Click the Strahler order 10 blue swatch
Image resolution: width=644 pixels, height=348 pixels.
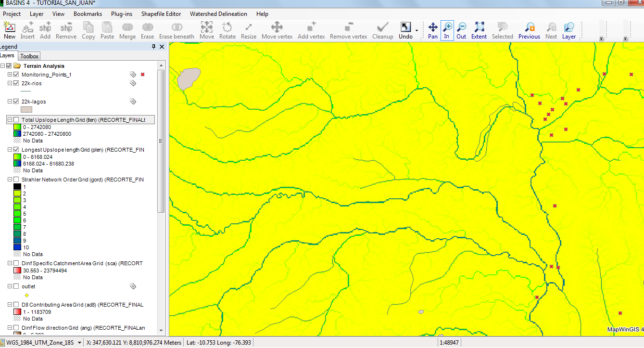(x=17, y=247)
